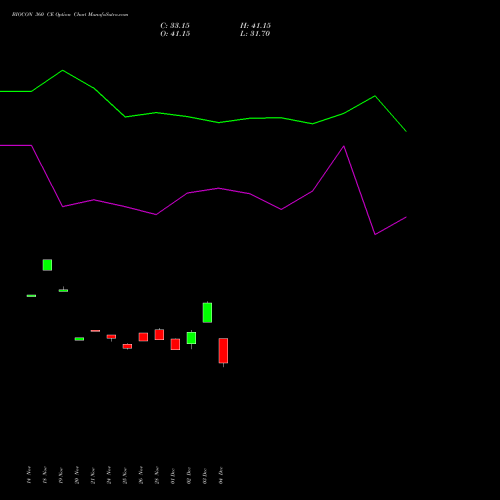Viewport: 500px width, 500px height.
Task: Click the green candle with wick above 19 Nov
Action: coord(63,290)
